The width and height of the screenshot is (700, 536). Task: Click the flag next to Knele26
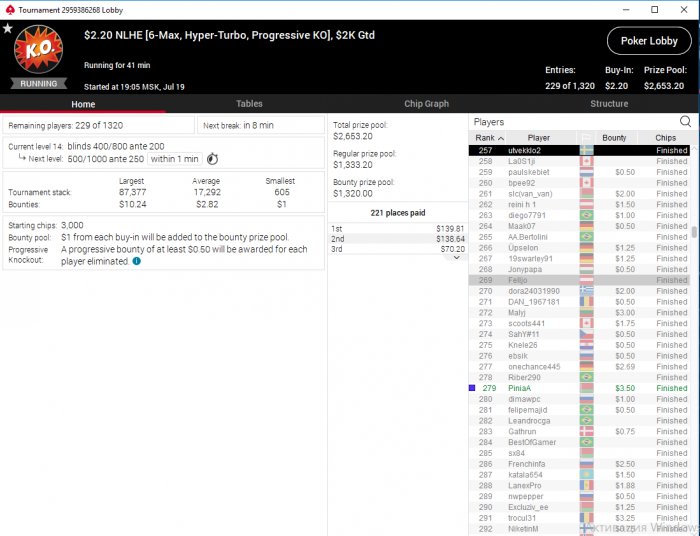tap(587, 345)
